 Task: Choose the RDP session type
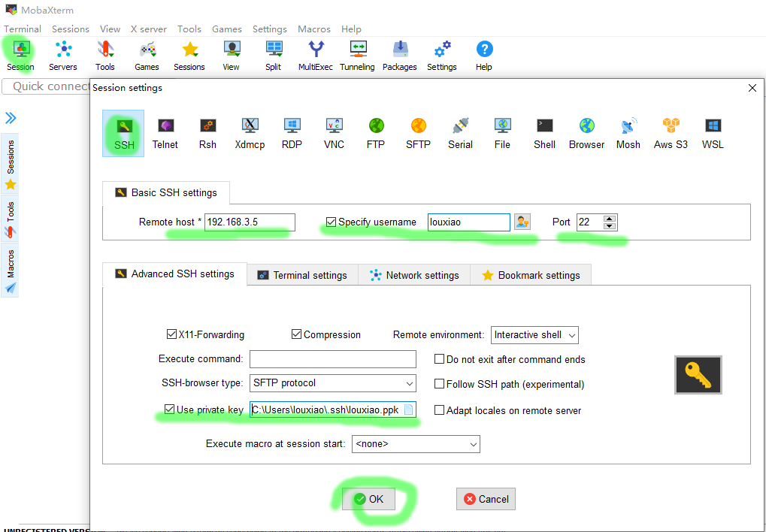click(292, 133)
